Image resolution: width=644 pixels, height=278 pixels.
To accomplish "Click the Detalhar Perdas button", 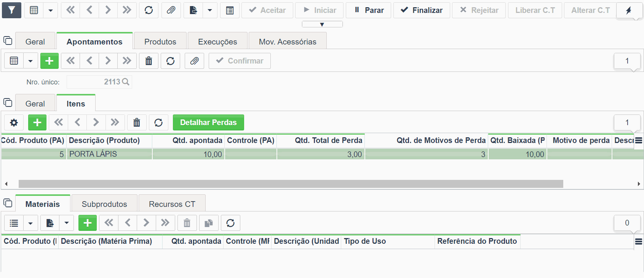I will pos(208,122).
